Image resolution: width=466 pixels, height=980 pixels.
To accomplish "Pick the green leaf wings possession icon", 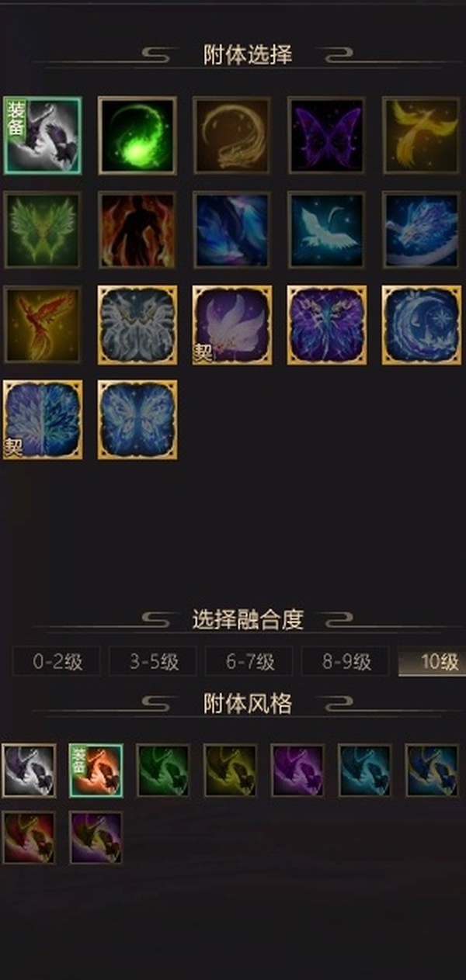I will tap(43, 230).
